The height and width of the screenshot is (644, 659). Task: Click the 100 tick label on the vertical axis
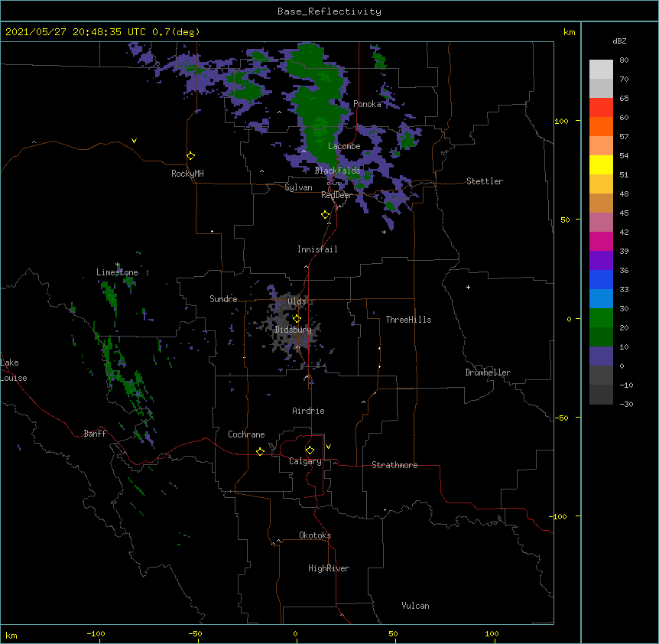pos(561,121)
